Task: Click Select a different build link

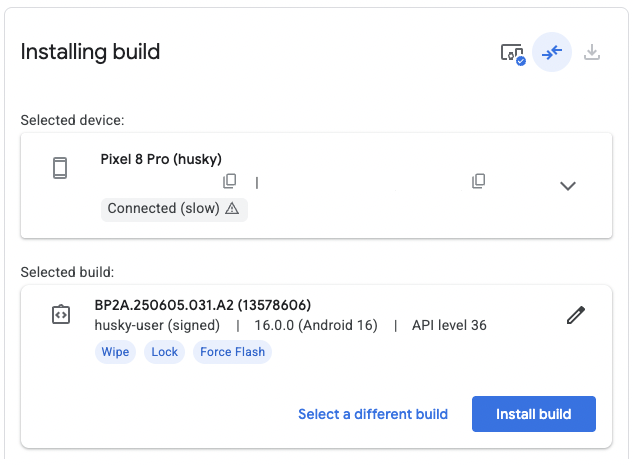Action: coord(373,414)
